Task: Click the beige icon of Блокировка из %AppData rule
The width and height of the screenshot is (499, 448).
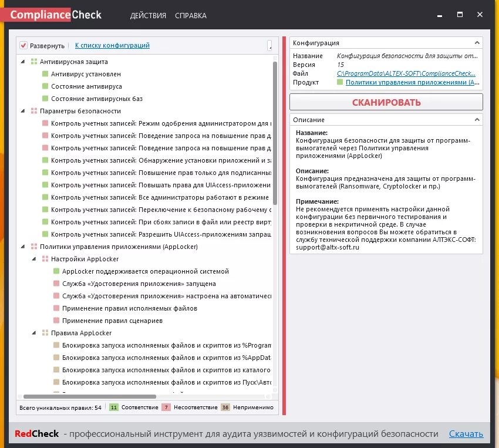Action: tap(56, 358)
